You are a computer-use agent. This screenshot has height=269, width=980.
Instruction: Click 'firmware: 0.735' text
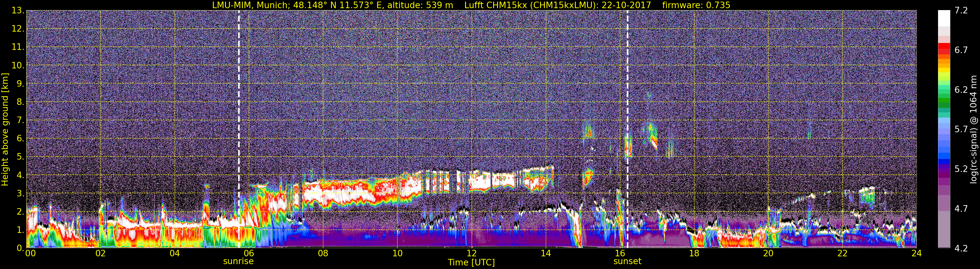coord(696,5)
